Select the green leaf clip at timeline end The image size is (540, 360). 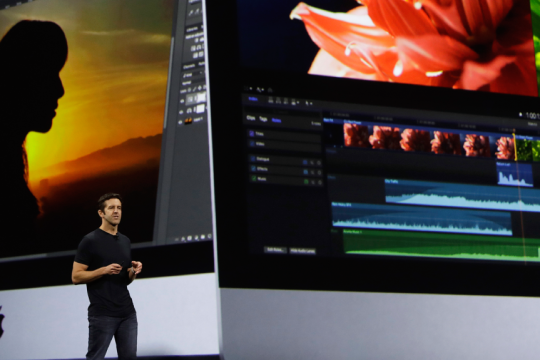529,149
